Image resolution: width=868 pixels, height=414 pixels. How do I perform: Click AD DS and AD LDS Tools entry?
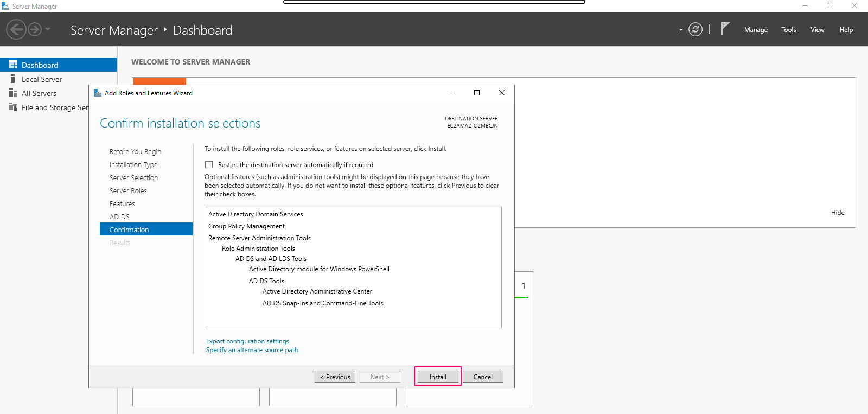[271, 259]
